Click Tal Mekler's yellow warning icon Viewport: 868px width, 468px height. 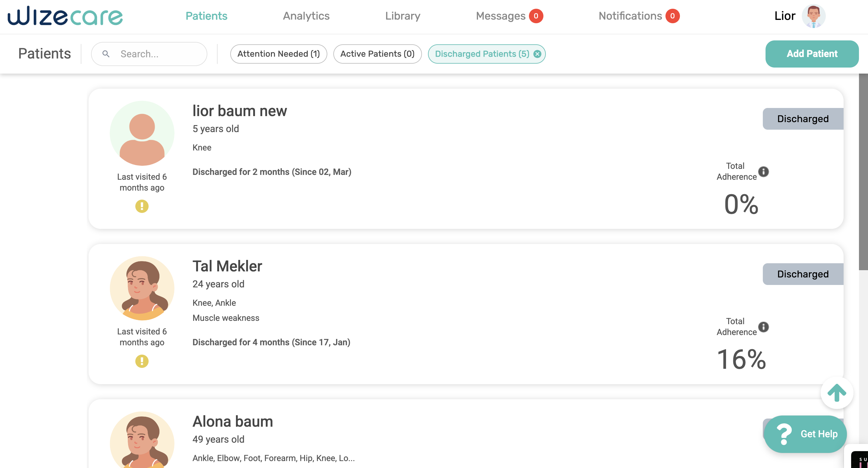[142, 361]
